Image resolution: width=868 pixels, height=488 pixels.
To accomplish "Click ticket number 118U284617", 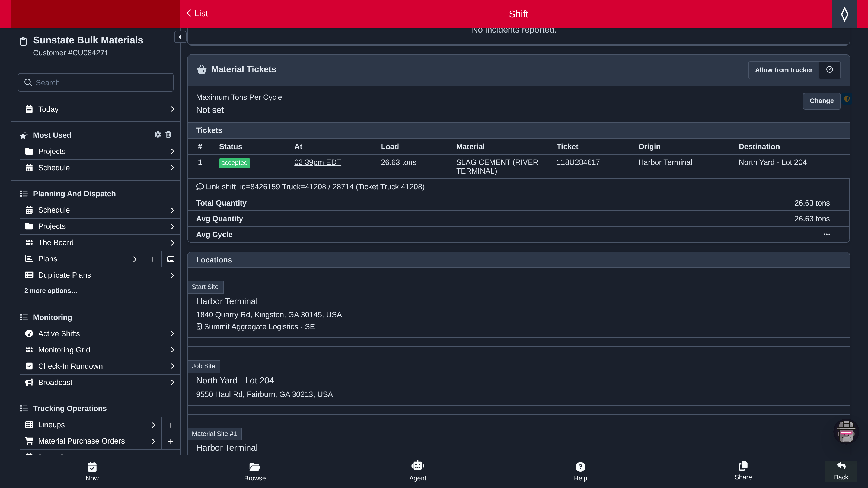I will 578,162.
